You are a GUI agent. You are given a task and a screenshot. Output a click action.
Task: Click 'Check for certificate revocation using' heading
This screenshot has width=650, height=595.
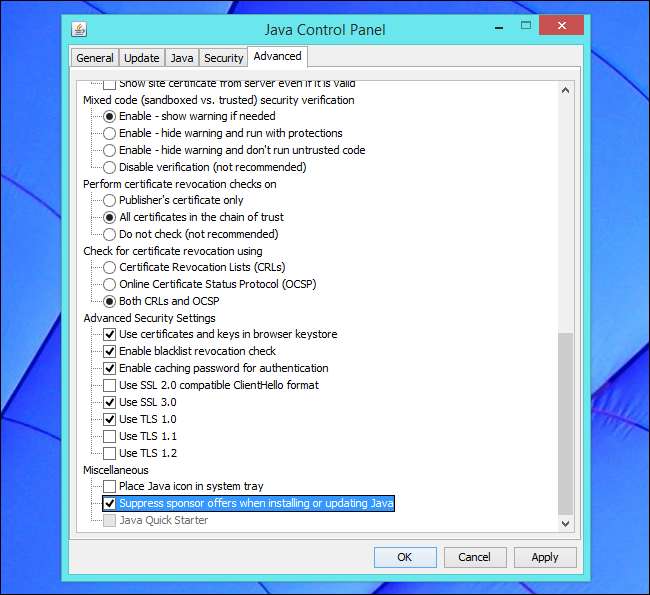172,251
